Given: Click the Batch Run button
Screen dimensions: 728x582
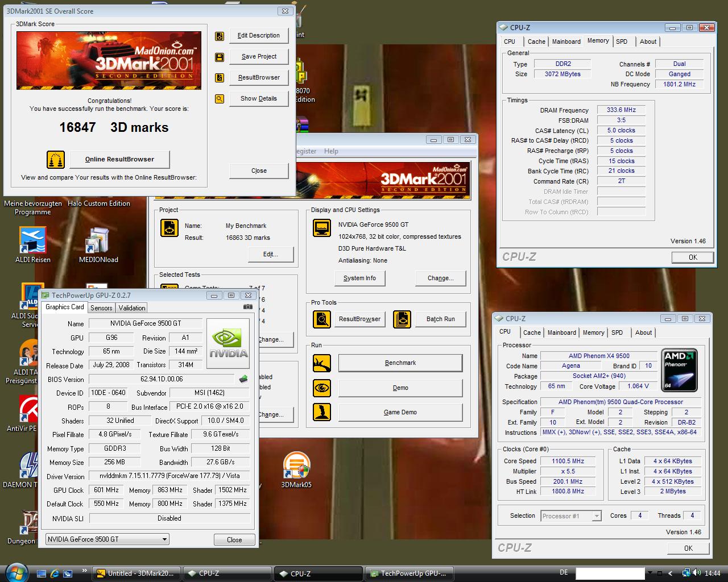Looking at the screenshot, I should click(441, 319).
